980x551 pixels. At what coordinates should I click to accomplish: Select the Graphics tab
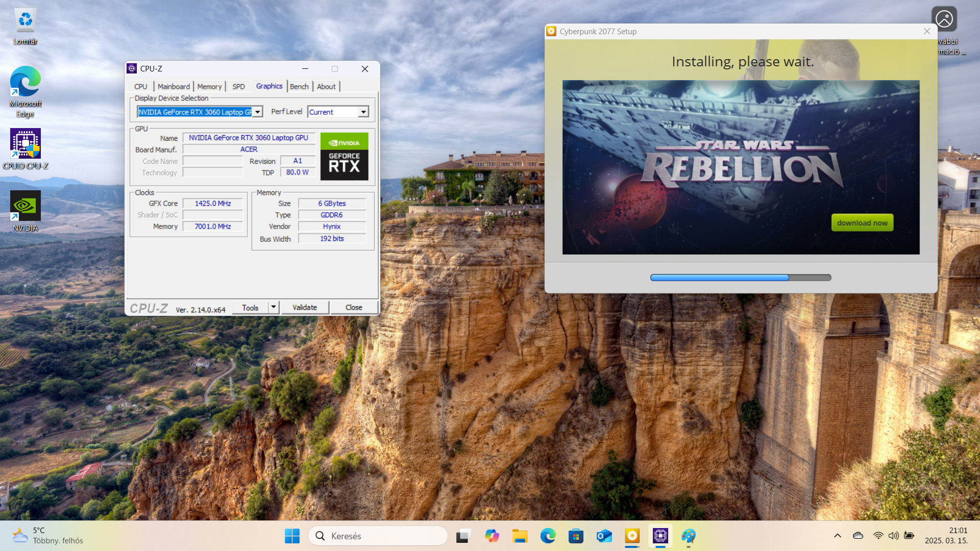[x=269, y=86]
